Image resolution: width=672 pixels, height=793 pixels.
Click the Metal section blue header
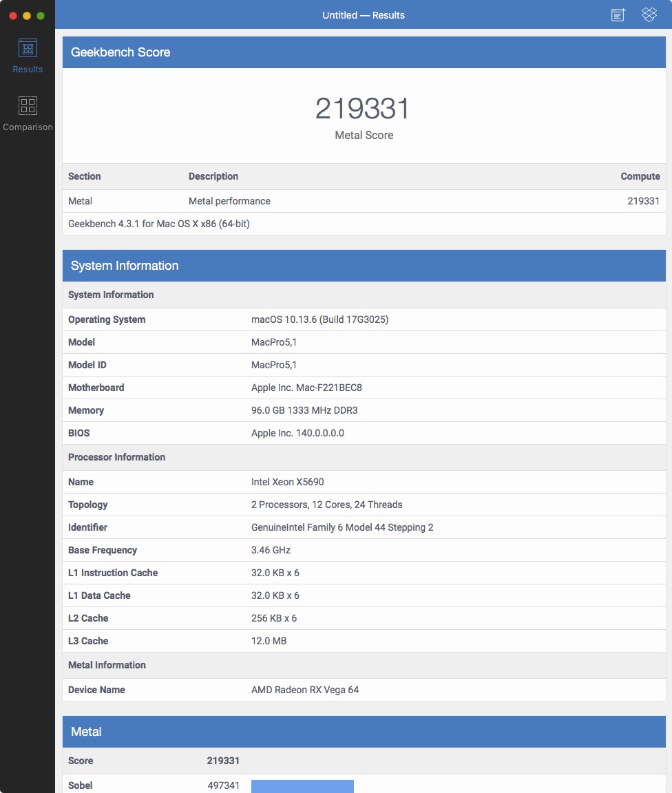pyautogui.click(x=364, y=732)
